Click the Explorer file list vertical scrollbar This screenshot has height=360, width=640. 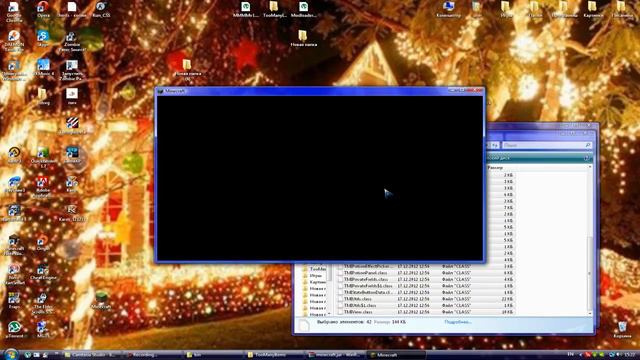(x=590, y=240)
